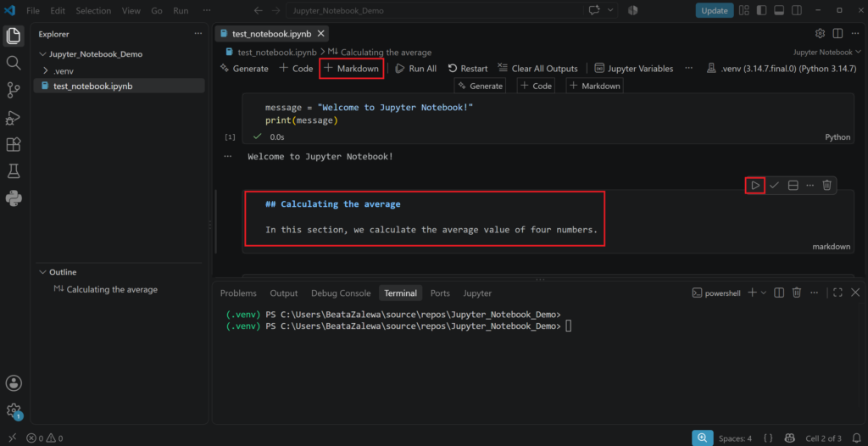Toggle the secondary side bar visibility

(x=797, y=10)
